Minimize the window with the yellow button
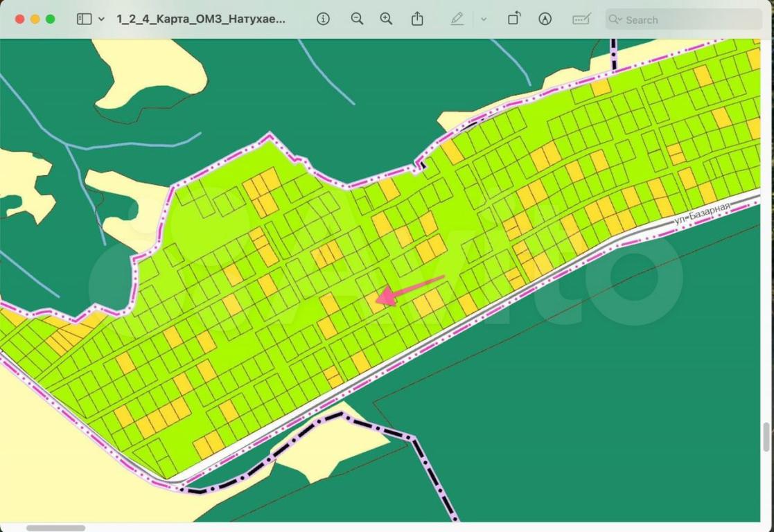Screen dimensions: 774x532 click(x=35, y=19)
